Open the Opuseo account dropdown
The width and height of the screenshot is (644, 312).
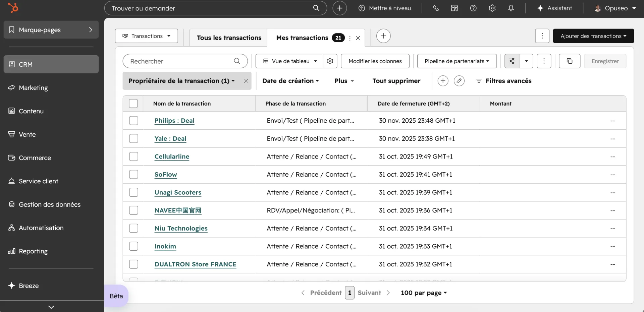tap(615, 8)
